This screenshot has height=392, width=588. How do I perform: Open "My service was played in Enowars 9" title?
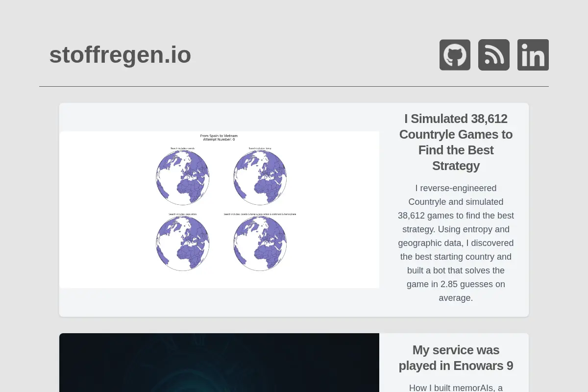(456, 358)
